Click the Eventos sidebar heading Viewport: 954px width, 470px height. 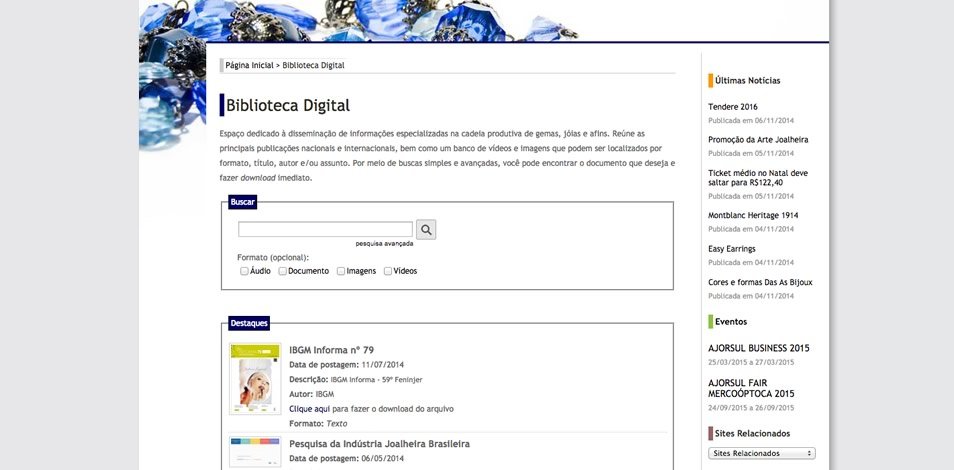click(731, 321)
